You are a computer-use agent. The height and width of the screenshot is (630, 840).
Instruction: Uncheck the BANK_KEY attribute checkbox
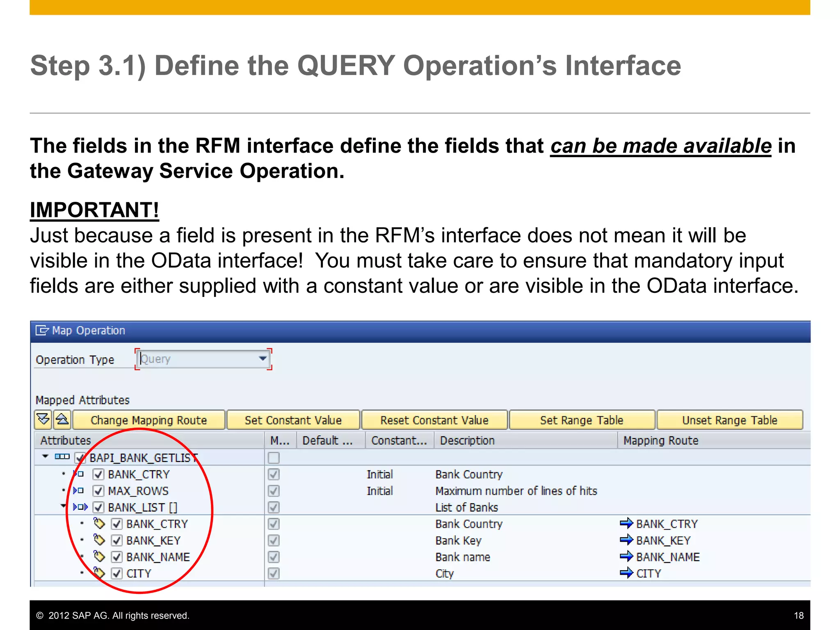click(x=117, y=540)
